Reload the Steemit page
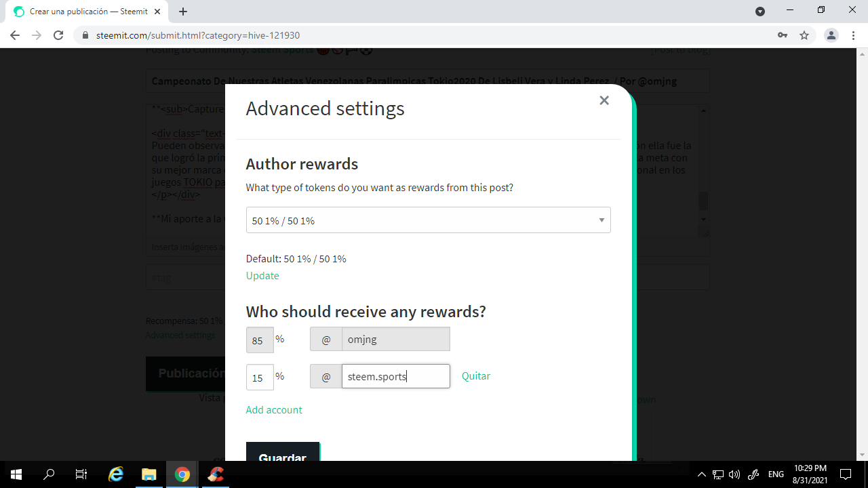The image size is (868, 488). (x=58, y=35)
